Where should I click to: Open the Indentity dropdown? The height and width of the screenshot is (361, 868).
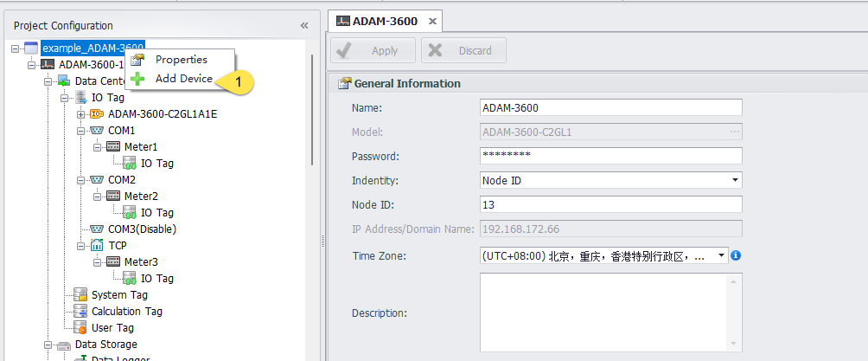click(x=735, y=180)
